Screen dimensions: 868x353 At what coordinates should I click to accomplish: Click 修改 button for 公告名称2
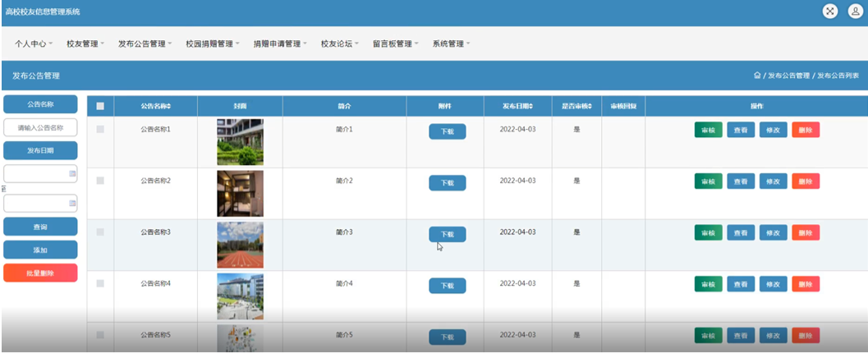[774, 181]
